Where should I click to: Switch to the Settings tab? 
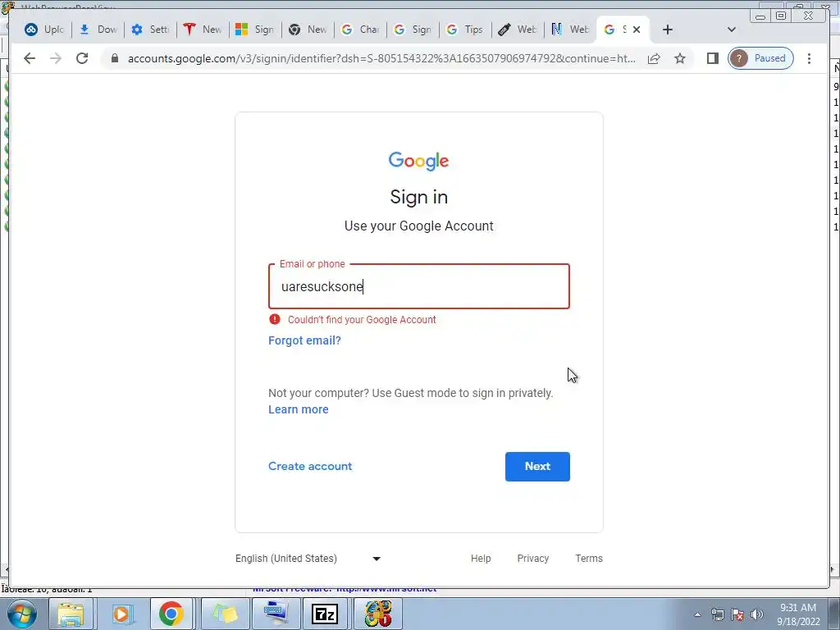point(151,30)
